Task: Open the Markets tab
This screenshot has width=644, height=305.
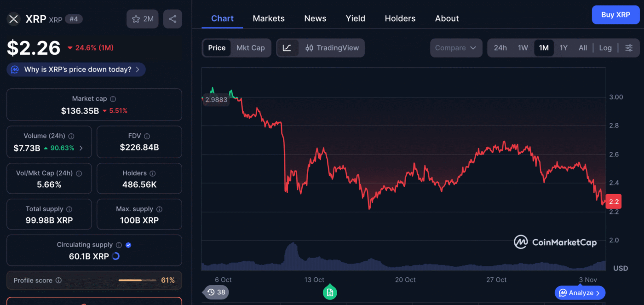Action: (269, 18)
